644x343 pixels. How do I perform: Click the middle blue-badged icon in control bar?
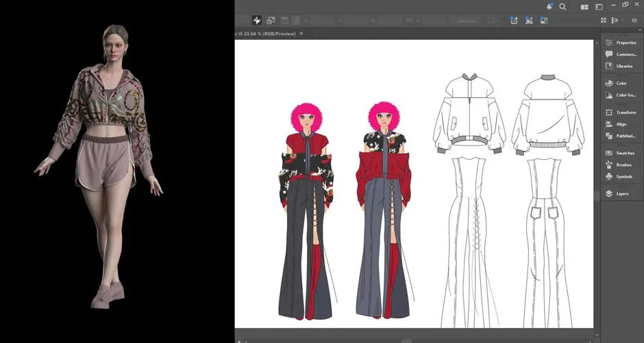tap(529, 20)
